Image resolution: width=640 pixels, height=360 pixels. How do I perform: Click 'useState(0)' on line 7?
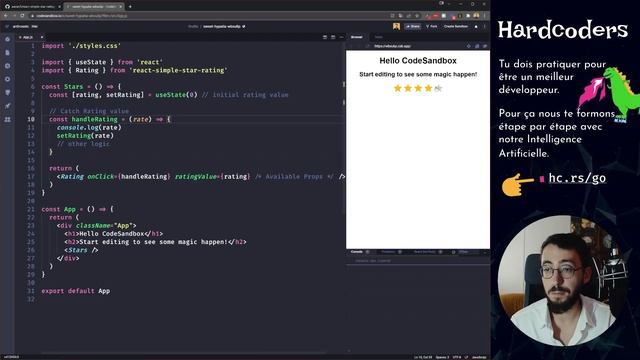pyautogui.click(x=176, y=95)
